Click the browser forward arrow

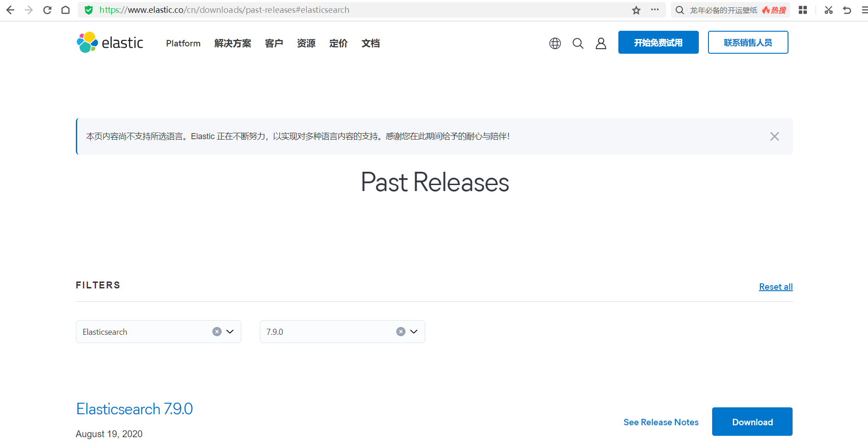[29, 10]
